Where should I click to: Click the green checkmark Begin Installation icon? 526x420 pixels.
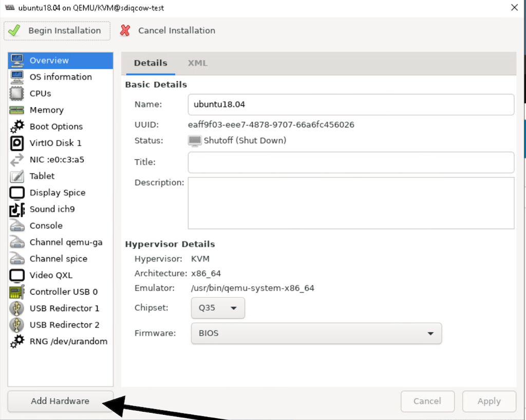click(x=14, y=30)
